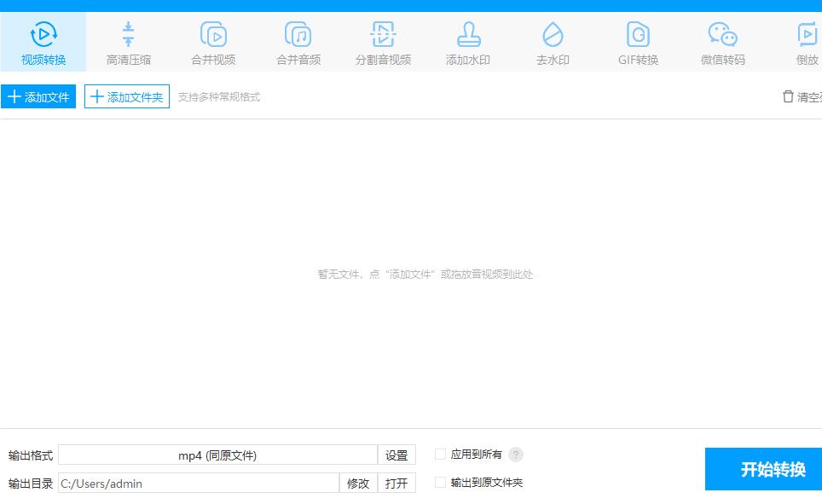
Task: Open the GIF转换 (GIF Convert) tool
Action: 638,41
